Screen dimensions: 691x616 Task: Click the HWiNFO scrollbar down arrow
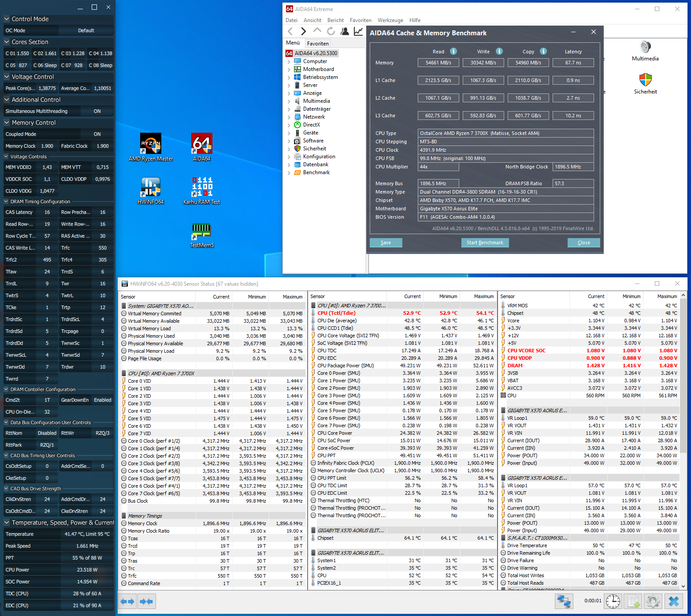click(x=684, y=586)
